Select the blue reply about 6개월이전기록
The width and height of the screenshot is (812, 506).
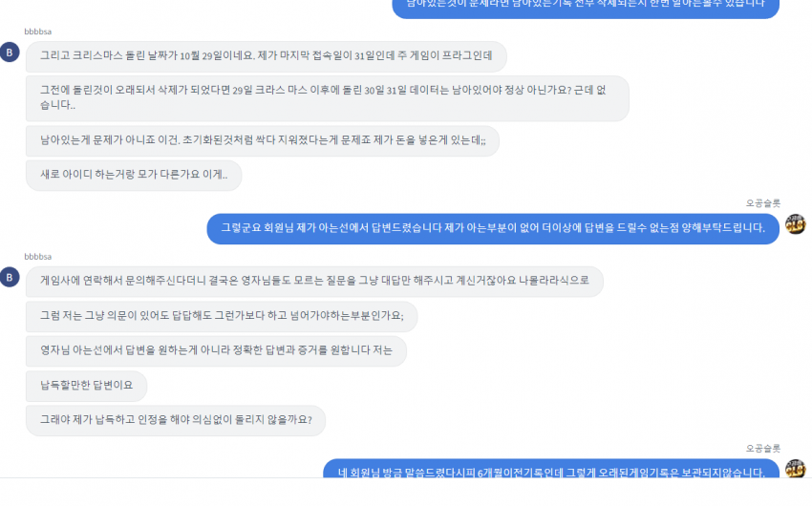click(551, 469)
